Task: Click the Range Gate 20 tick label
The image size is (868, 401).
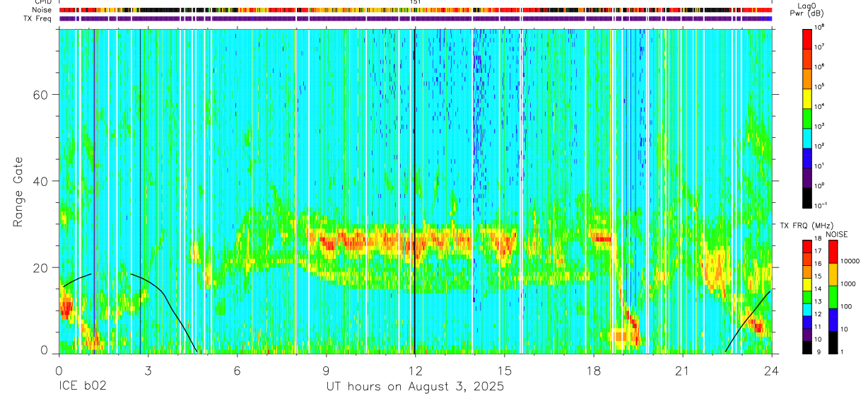Action: tap(41, 267)
